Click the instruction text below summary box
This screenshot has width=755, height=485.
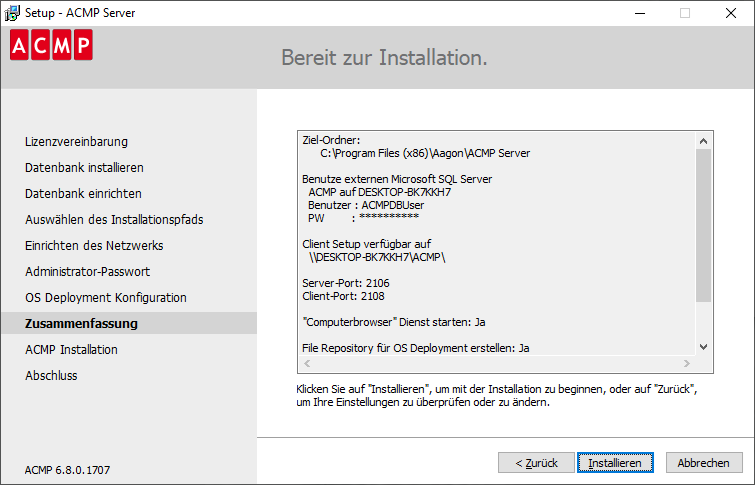pos(496,395)
